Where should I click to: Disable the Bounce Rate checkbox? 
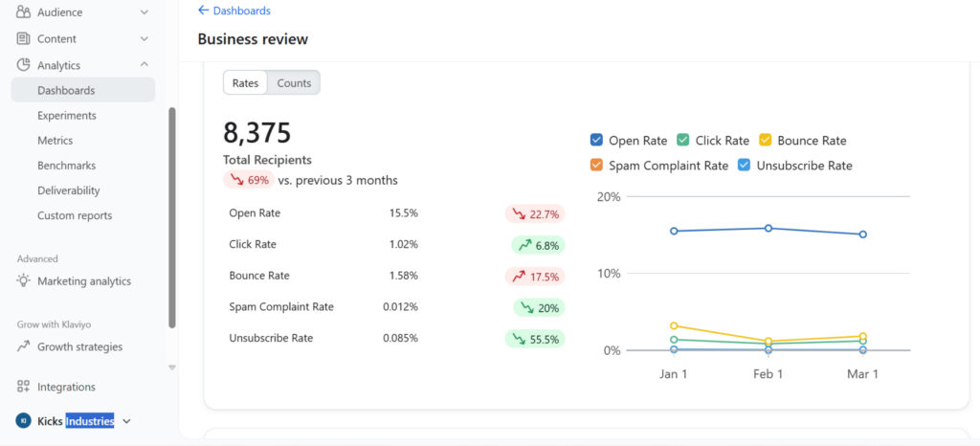pyautogui.click(x=765, y=140)
